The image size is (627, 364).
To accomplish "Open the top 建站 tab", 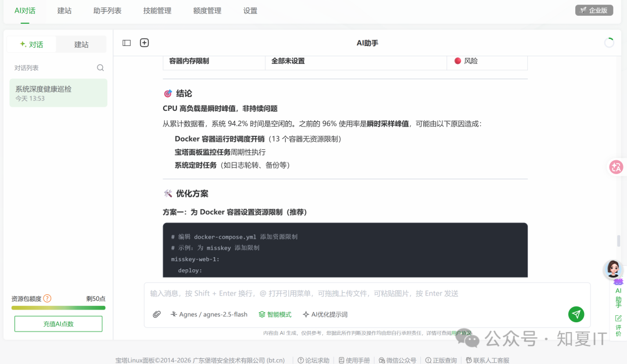I will tap(64, 11).
